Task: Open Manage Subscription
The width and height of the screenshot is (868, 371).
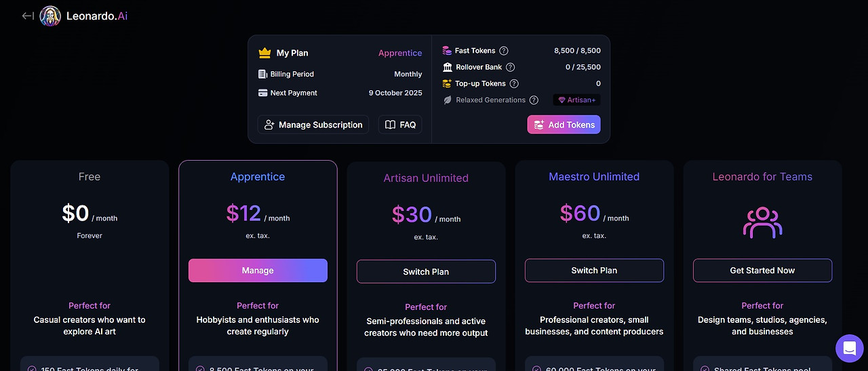Action: 313,125
